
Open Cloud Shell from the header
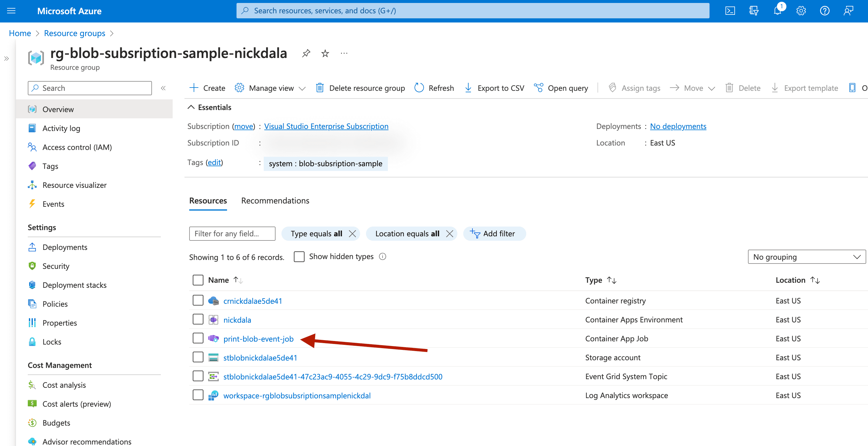730,11
